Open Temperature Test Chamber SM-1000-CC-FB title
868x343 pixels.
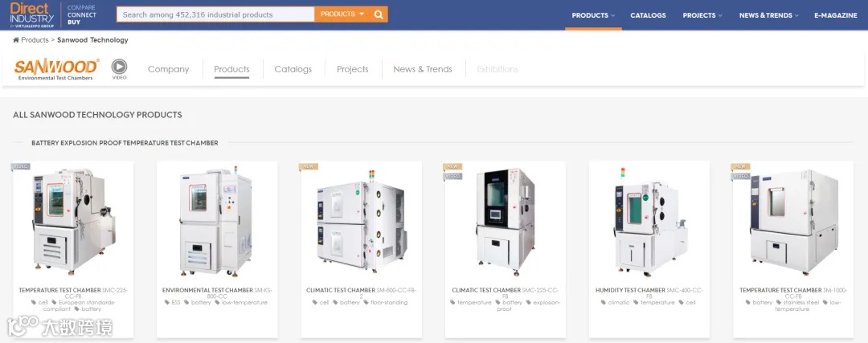pyautogui.click(x=793, y=293)
